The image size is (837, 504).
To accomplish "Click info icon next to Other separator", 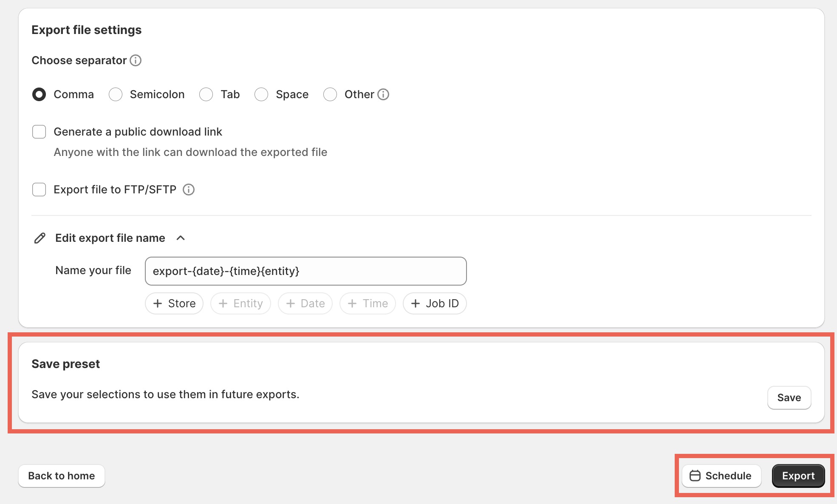I will click(383, 94).
